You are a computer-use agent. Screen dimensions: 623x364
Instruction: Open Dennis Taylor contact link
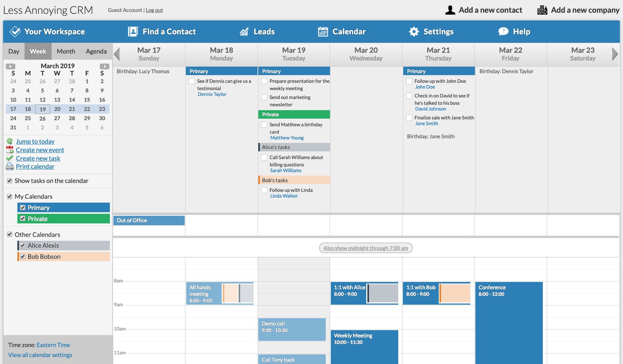(212, 94)
